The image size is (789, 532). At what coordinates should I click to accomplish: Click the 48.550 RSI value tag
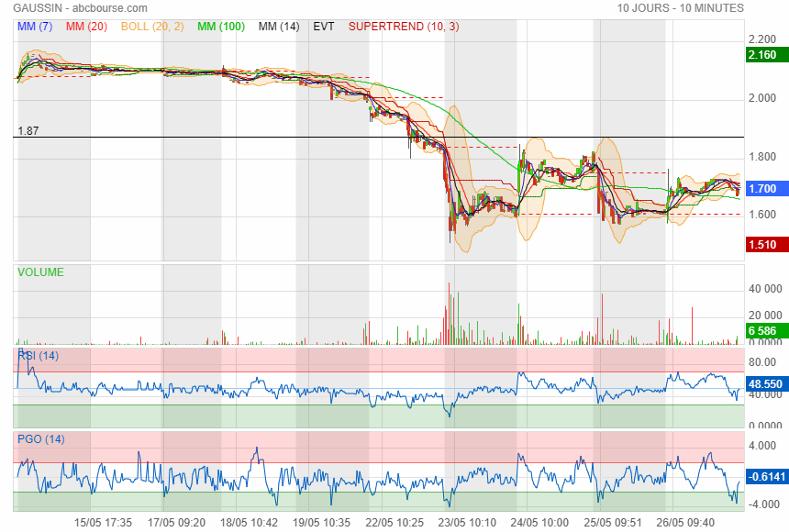click(x=767, y=384)
